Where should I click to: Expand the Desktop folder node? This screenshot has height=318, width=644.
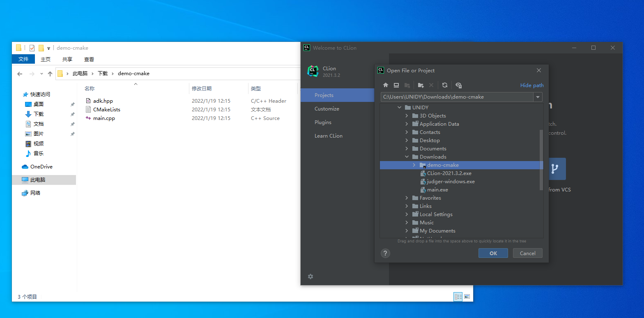tap(407, 141)
